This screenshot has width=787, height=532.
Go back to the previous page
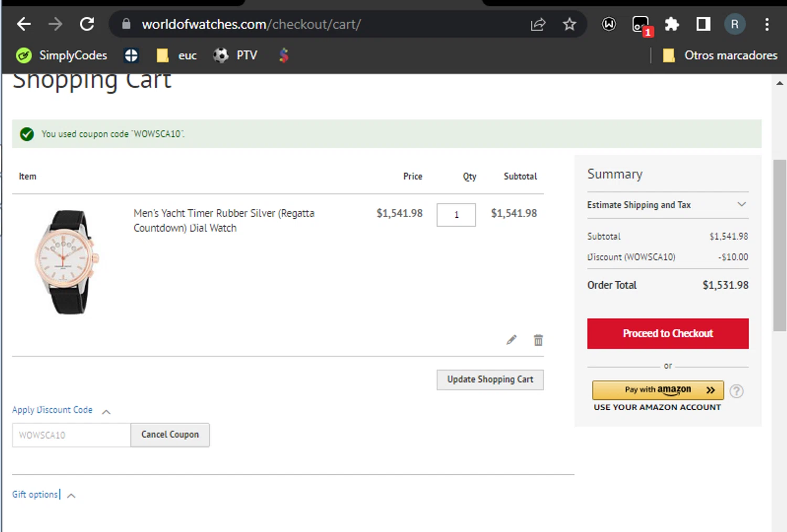coord(24,24)
